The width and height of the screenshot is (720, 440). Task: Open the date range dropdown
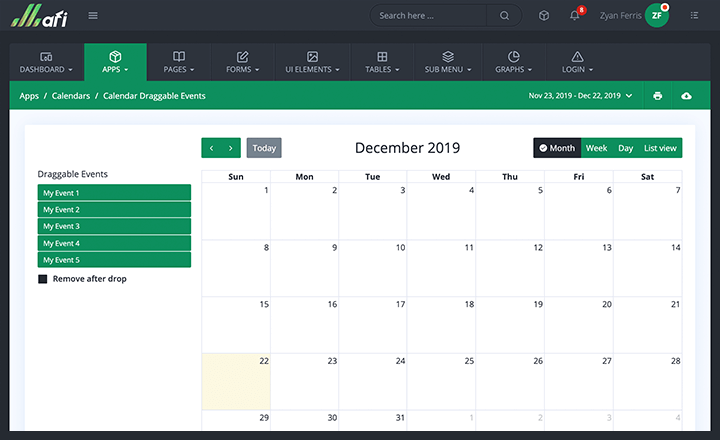(x=580, y=96)
